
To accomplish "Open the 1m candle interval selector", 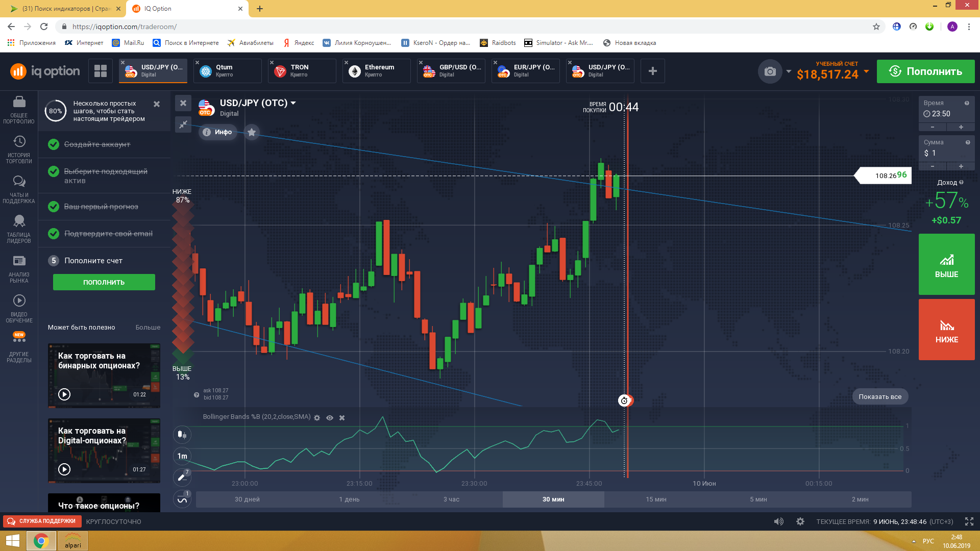I will click(182, 456).
